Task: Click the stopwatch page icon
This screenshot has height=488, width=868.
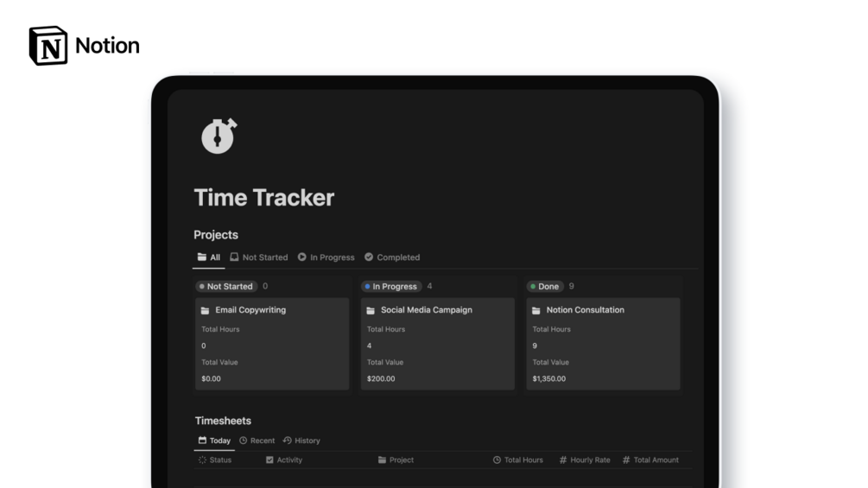Action: tap(219, 136)
